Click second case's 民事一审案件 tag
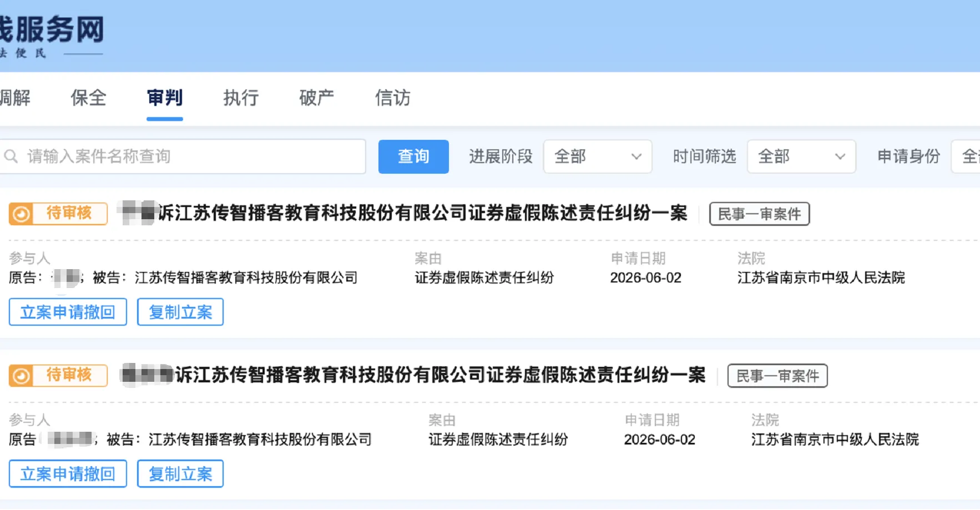980x510 pixels. [x=777, y=376]
